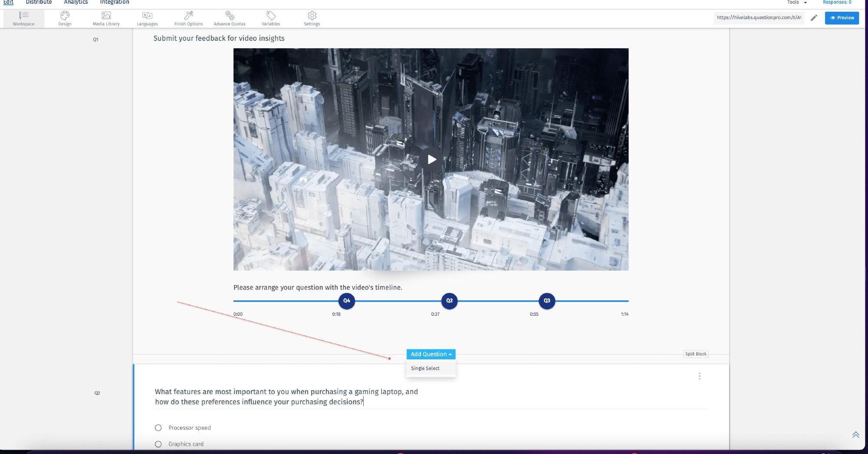Screen dimensions: 868x454
Task: Open the Media Library
Action: pos(105,18)
